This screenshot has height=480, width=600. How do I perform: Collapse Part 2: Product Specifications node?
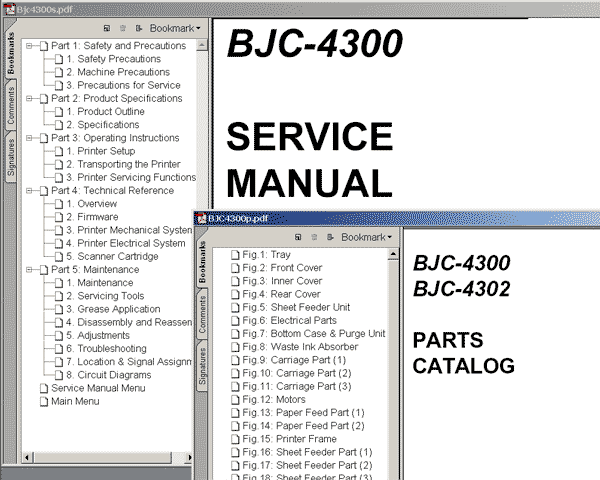29,98
